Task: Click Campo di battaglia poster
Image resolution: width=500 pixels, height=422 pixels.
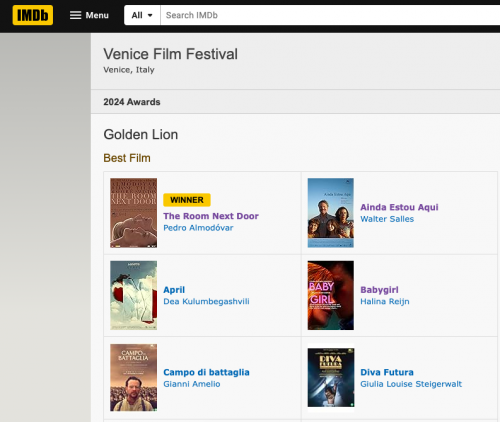Action: point(134,378)
